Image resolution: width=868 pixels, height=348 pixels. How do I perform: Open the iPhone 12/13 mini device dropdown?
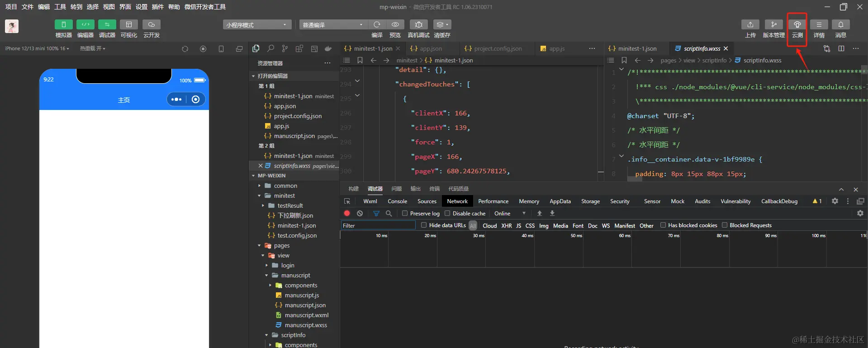pyautogui.click(x=37, y=48)
